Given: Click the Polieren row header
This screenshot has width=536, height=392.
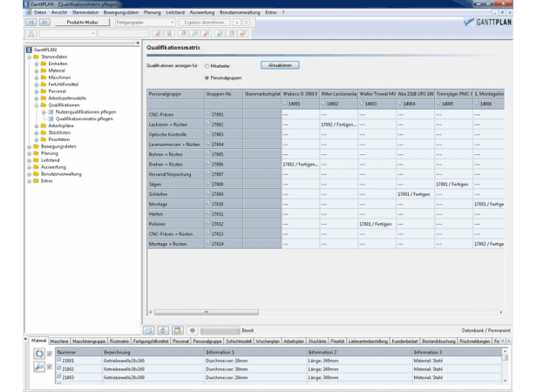Looking at the screenshot, I should coord(176,224).
